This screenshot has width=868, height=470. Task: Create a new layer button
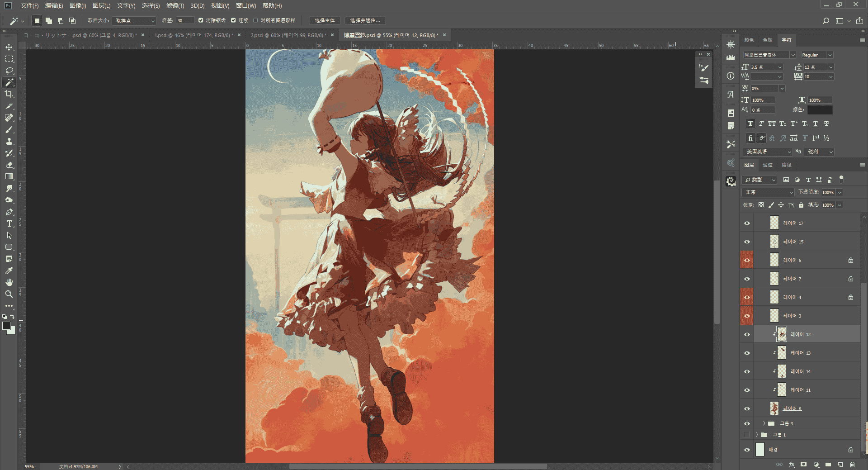[840, 465]
